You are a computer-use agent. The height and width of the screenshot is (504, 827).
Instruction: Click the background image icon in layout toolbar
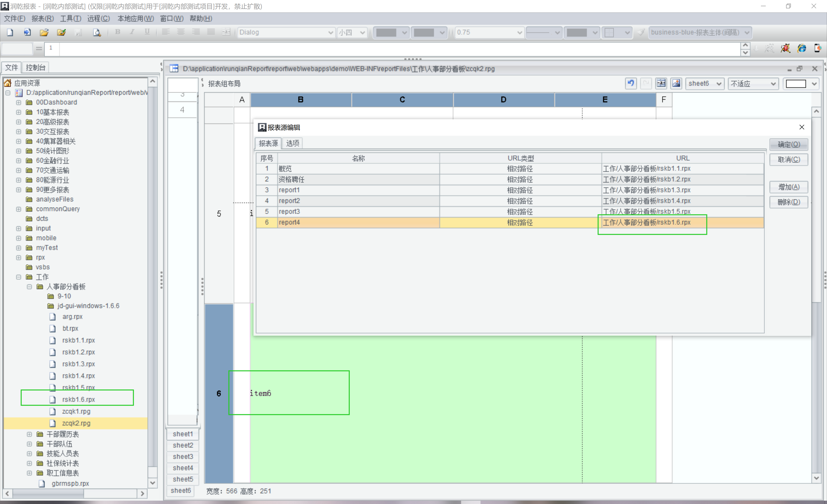tap(676, 83)
